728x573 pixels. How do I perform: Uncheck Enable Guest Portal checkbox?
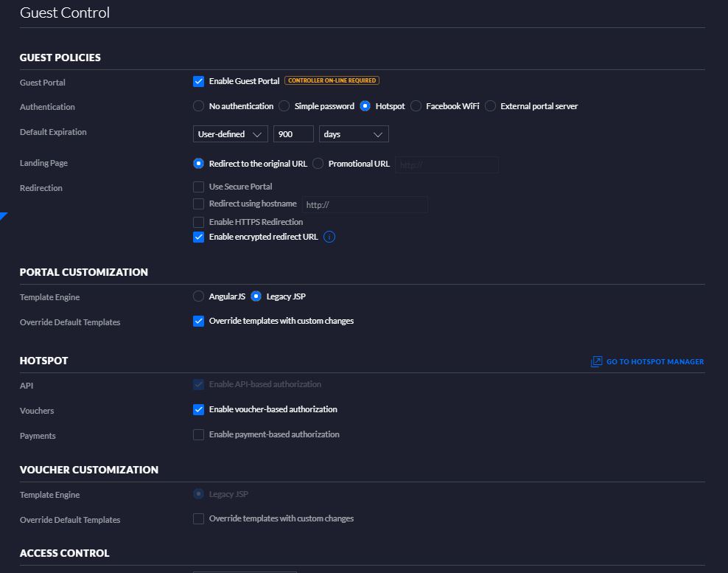pyautogui.click(x=198, y=81)
